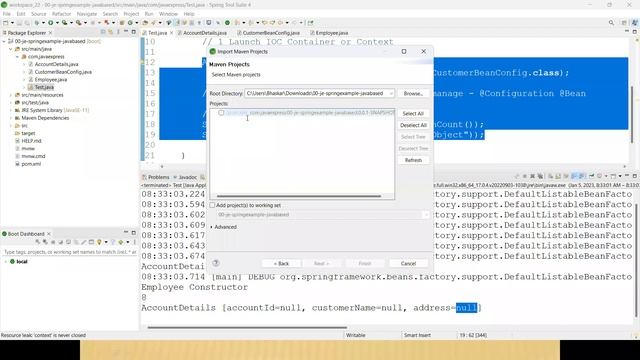Select local node in Boot Dashboard
This screenshot has height=360, width=640.
pyautogui.click(x=22, y=262)
